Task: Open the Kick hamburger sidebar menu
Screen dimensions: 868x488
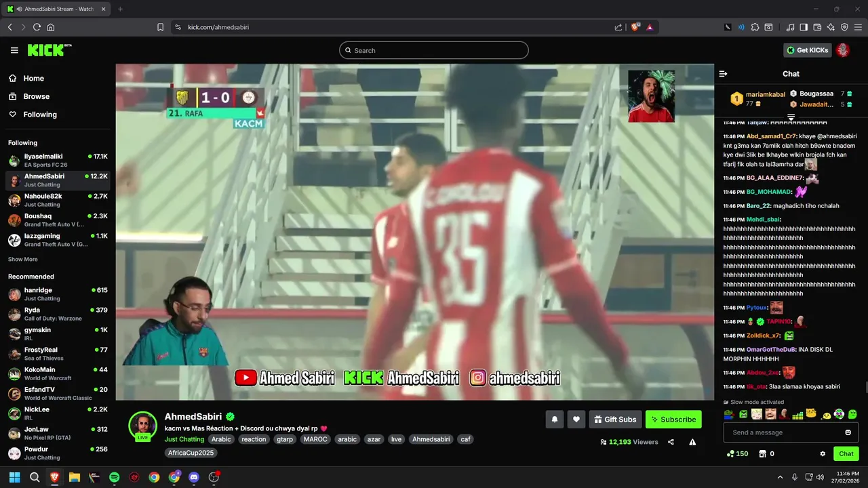Action: pyautogui.click(x=14, y=50)
